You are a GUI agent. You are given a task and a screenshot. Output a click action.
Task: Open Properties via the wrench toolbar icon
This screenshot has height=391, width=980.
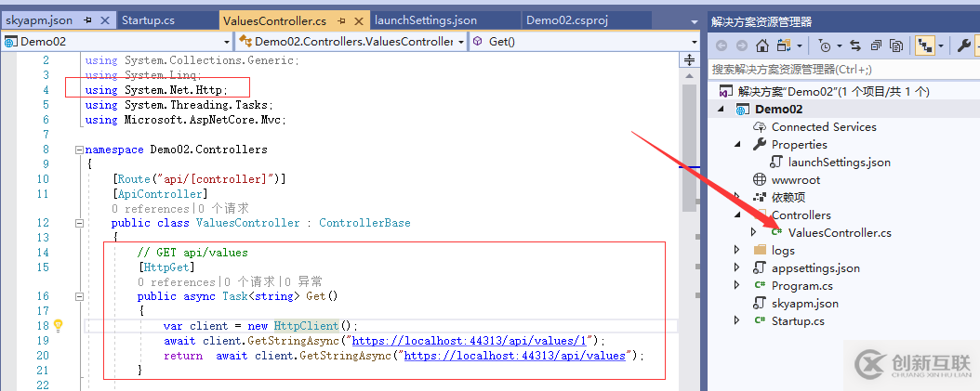pyautogui.click(x=963, y=46)
